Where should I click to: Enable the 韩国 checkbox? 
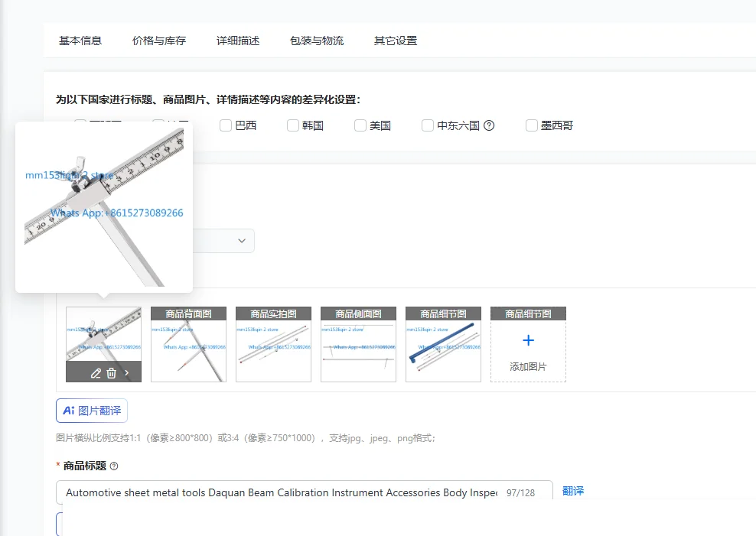click(292, 125)
